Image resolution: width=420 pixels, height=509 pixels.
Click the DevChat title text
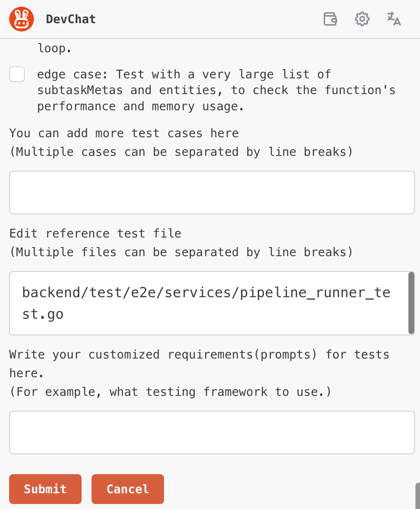click(71, 19)
